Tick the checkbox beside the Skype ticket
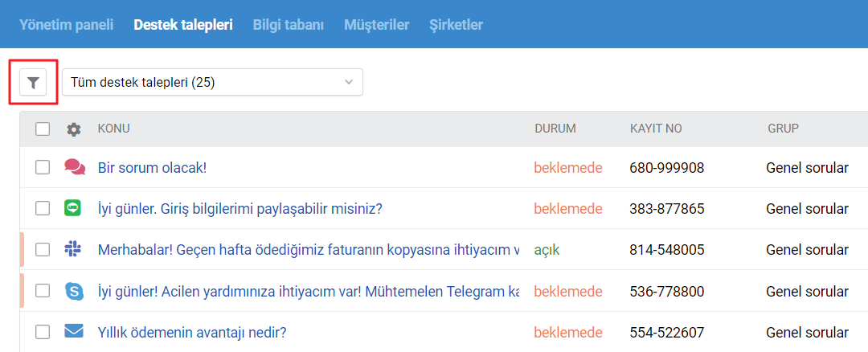The width and height of the screenshot is (868, 352). coord(43,291)
